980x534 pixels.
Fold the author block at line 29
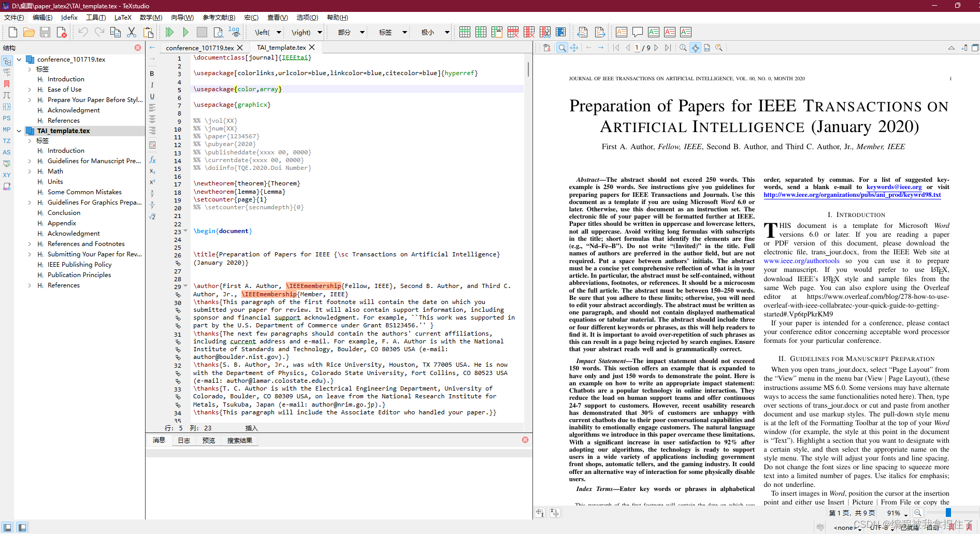[185, 286]
